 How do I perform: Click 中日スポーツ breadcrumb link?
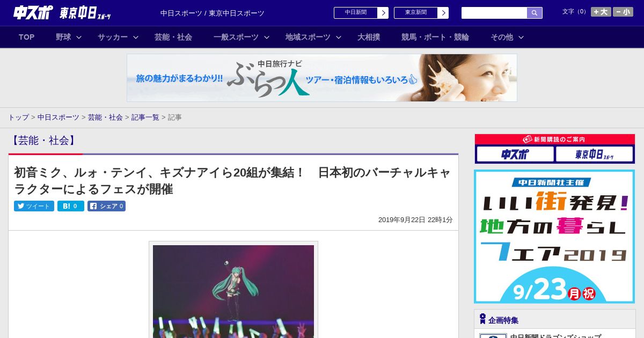(x=58, y=117)
